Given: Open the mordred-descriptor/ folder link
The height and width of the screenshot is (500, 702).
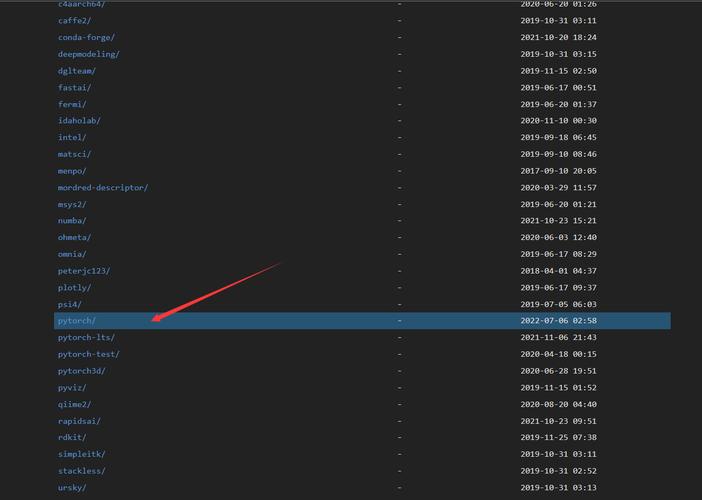Looking at the screenshot, I should (x=103, y=188).
